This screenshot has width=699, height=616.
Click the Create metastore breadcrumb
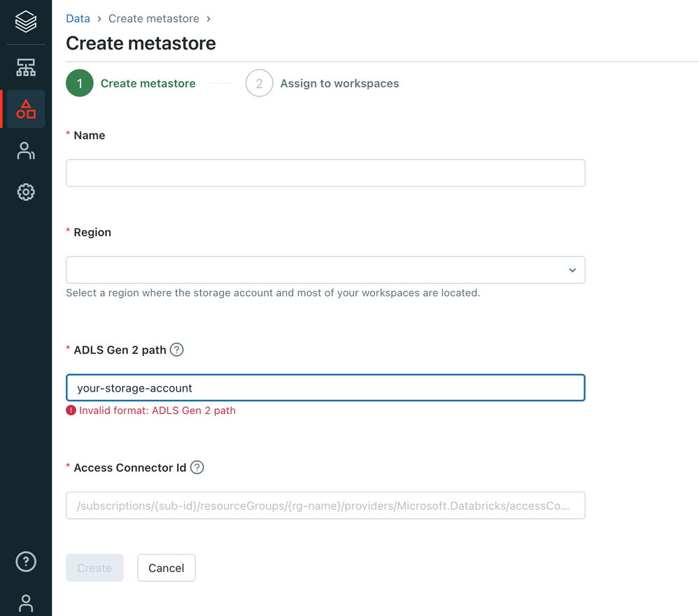pyautogui.click(x=154, y=18)
